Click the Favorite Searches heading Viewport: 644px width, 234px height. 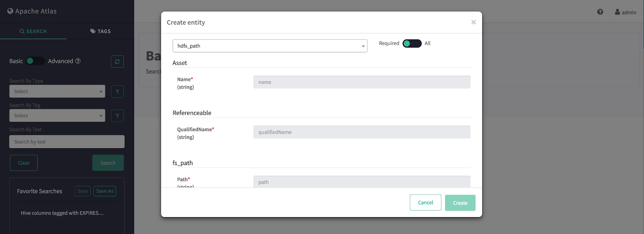pos(39,191)
